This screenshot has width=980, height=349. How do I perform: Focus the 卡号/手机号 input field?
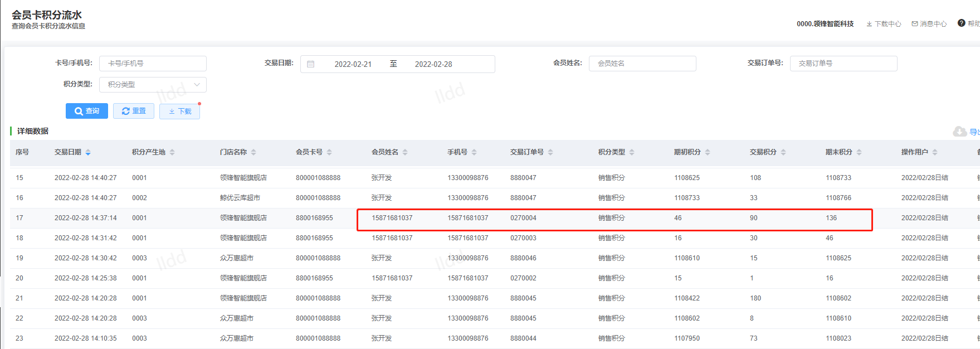153,64
